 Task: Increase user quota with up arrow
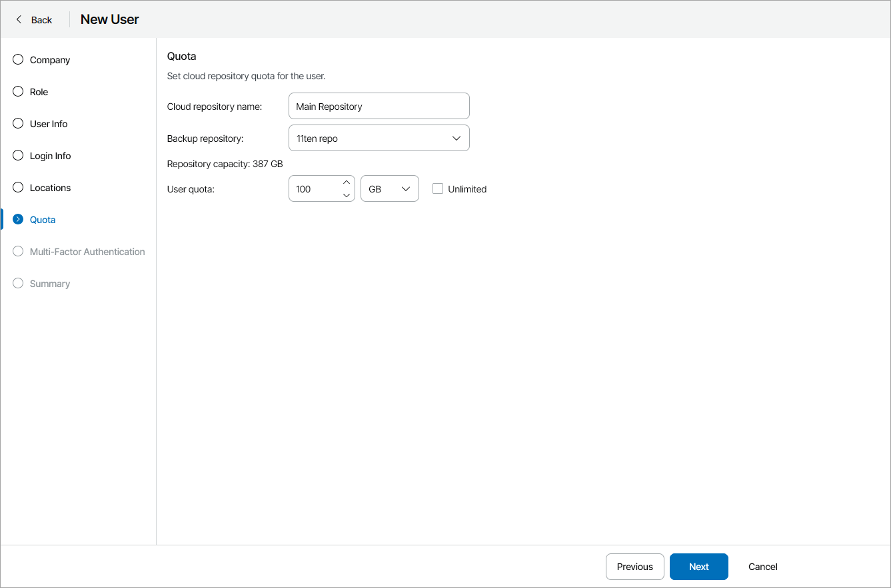[x=347, y=182]
